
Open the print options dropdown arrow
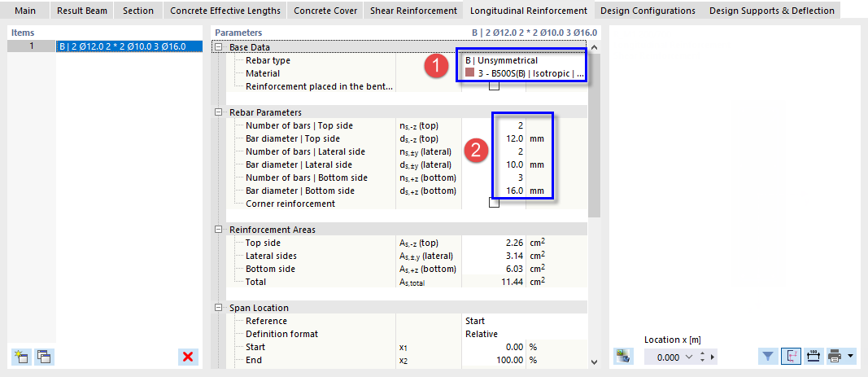[x=850, y=356]
